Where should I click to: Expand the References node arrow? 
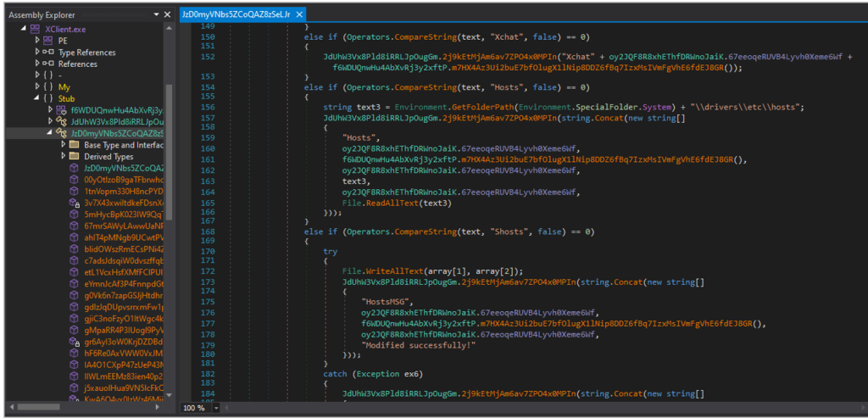click(x=36, y=64)
